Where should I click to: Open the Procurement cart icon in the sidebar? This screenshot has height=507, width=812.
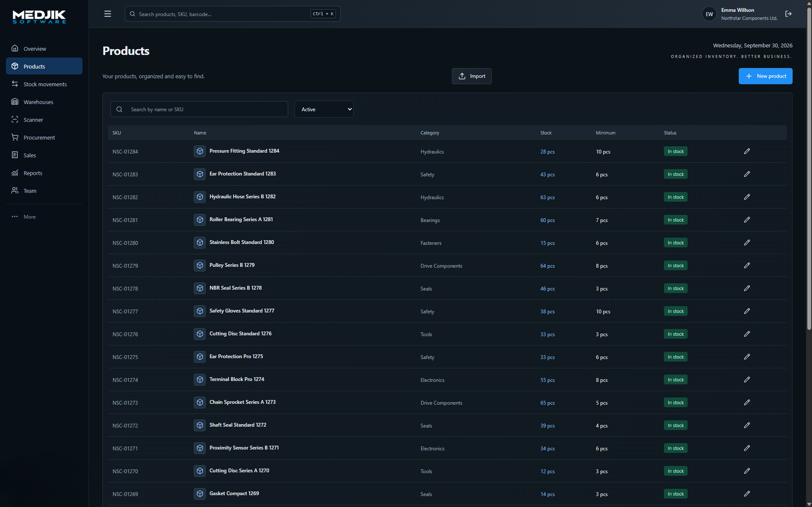(x=15, y=137)
